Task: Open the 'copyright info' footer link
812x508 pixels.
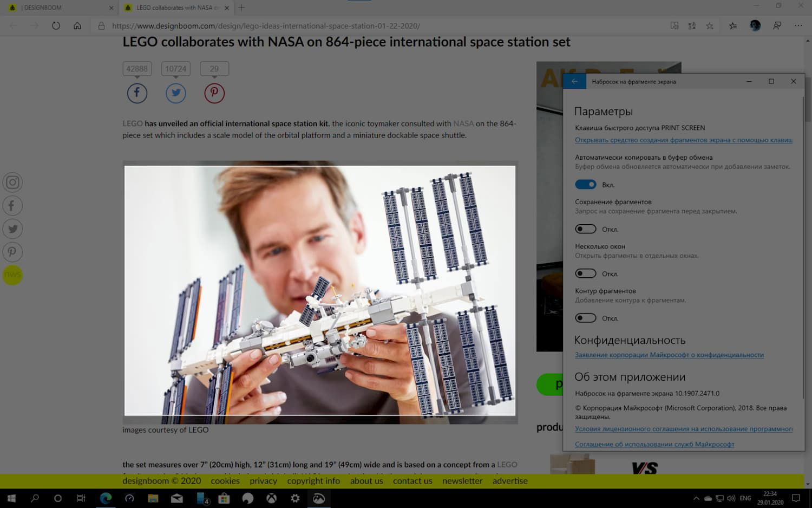Action: 313,481
